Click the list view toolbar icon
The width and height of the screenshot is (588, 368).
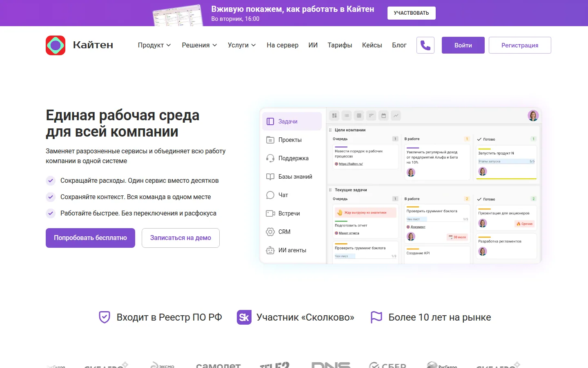tap(347, 116)
